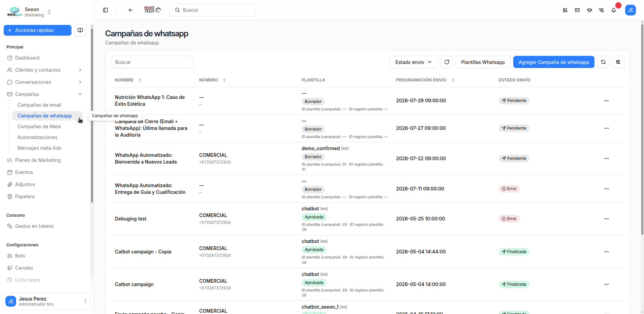Screen dimensions: 644x314
Task: Open row actions for Catbot campaign - Copia
Action: coord(607,252)
